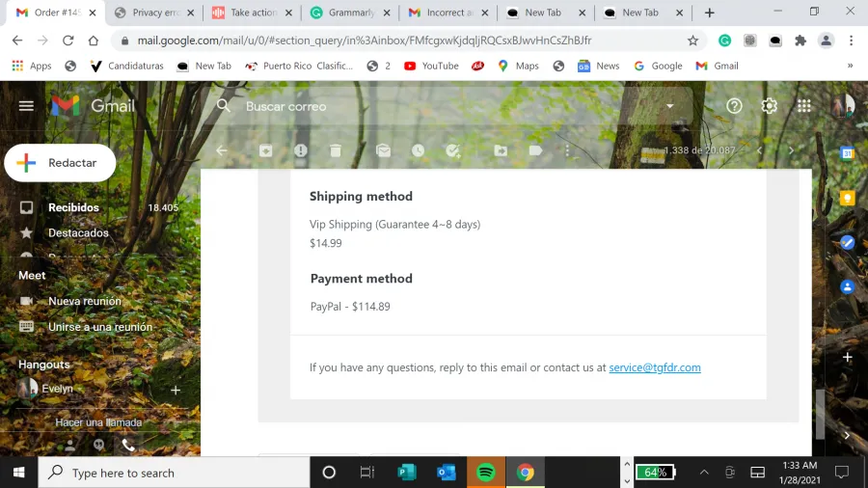Open the Labels tag icon

tap(535, 150)
